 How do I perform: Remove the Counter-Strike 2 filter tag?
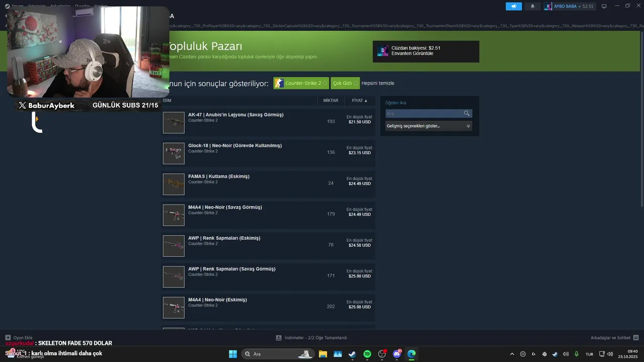[x=325, y=83]
